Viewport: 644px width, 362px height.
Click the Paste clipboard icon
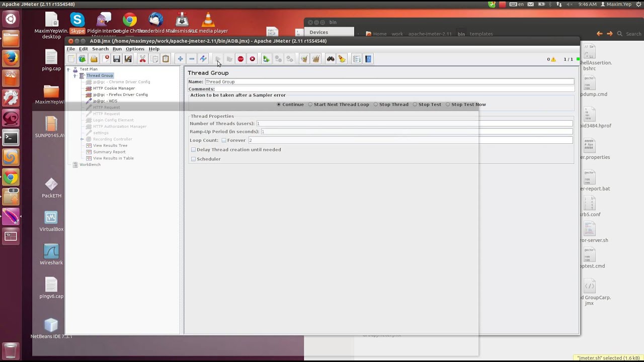(166, 59)
